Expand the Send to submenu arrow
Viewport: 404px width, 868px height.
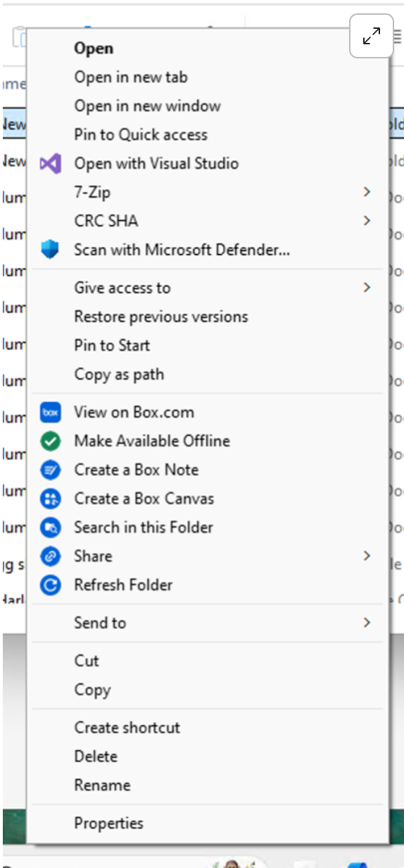[x=367, y=623]
